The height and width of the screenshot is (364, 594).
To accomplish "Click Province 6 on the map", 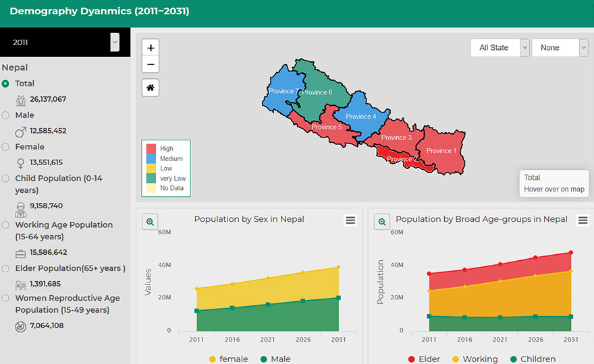I will [317, 92].
